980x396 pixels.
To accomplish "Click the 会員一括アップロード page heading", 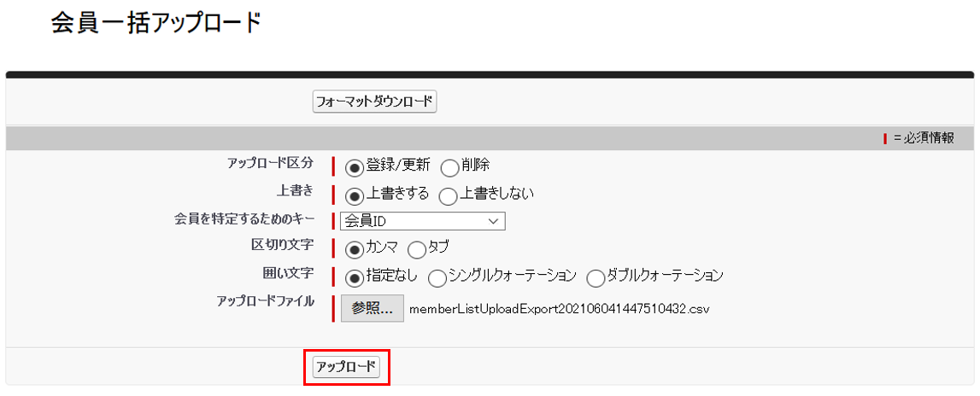I will click(x=156, y=23).
